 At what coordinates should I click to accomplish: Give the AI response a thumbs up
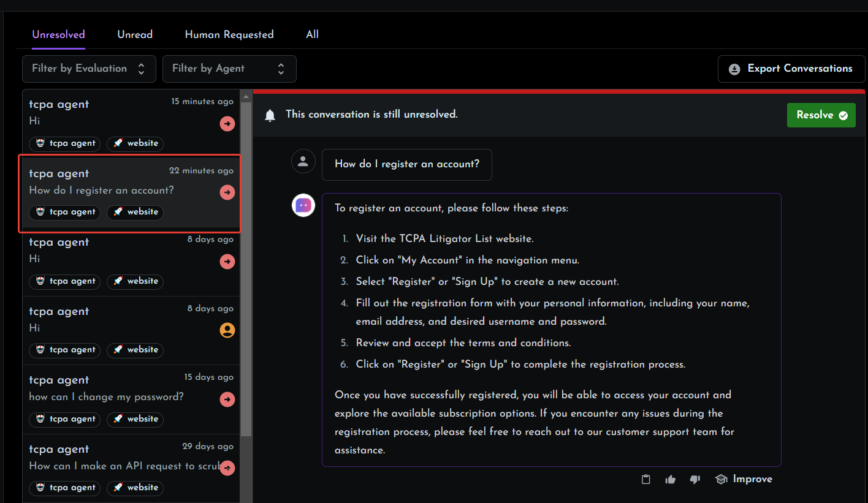point(670,479)
